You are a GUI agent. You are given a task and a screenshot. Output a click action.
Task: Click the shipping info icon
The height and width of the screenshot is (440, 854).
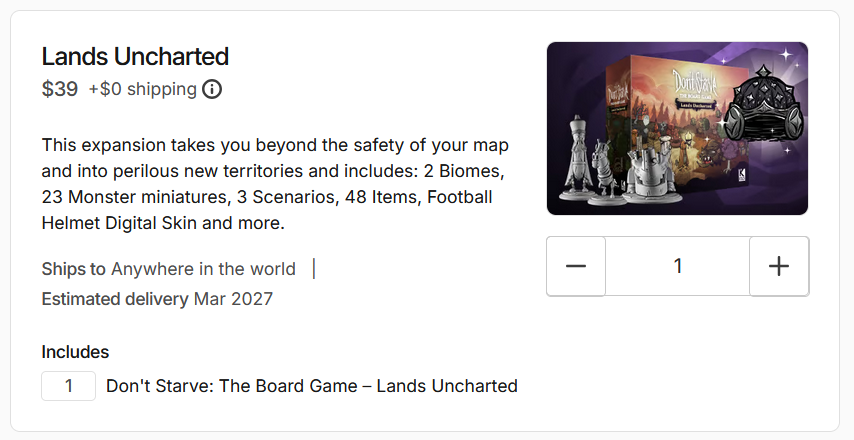[x=212, y=89]
